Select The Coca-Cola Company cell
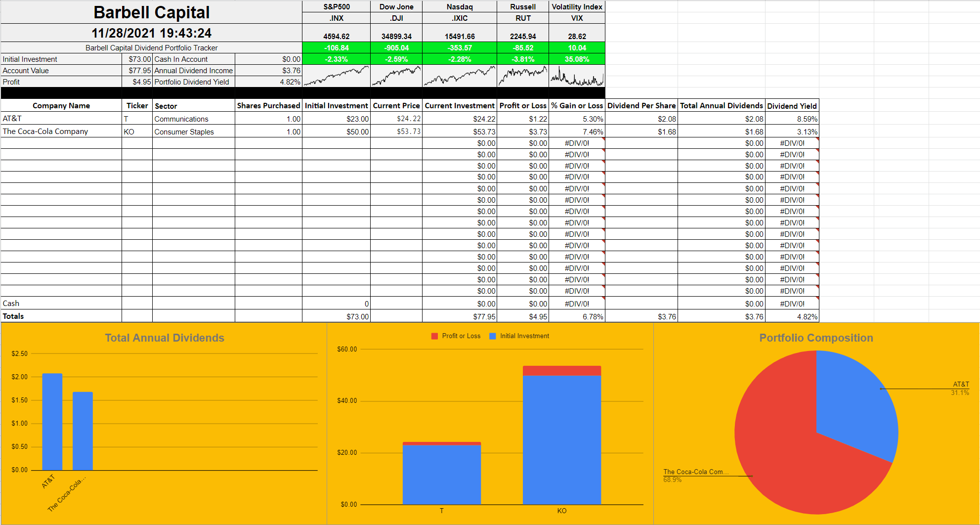This screenshot has width=980, height=525. pyautogui.click(x=61, y=131)
